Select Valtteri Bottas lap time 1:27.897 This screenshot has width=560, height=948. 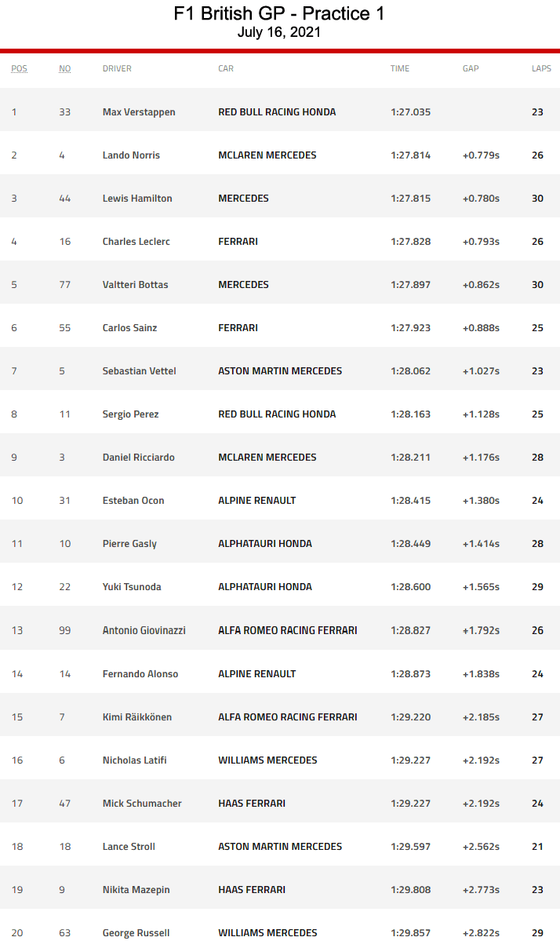(x=410, y=285)
